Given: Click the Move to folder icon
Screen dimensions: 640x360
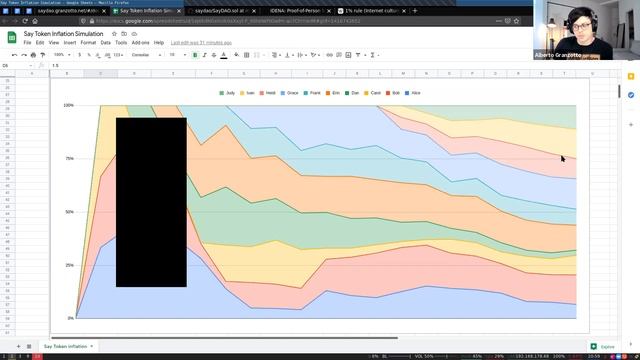Looking at the screenshot, I should [x=124, y=34].
